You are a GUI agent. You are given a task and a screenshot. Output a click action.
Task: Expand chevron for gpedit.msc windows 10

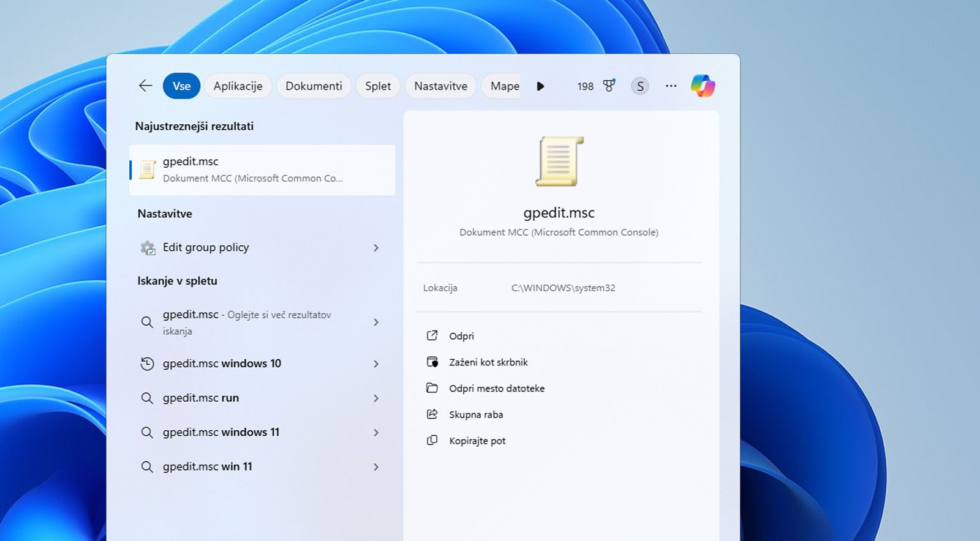376,364
